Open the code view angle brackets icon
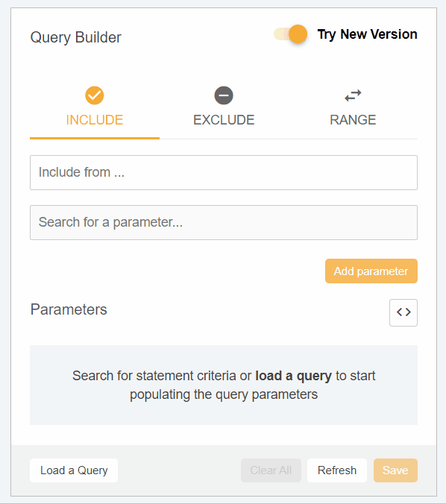The width and height of the screenshot is (446, 504). [403, 312]
